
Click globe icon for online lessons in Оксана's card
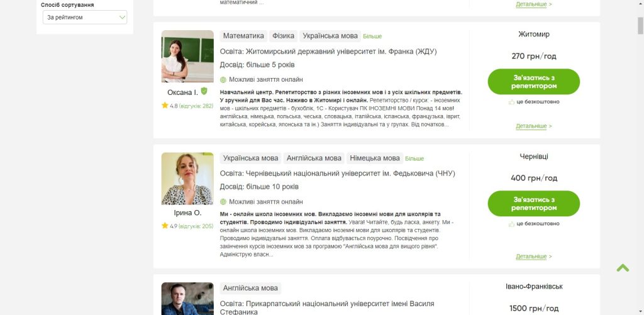[223, 80]
